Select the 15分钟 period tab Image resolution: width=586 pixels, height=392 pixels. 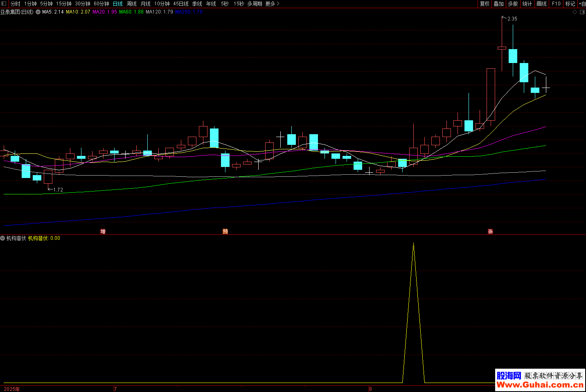pos(64,4)
